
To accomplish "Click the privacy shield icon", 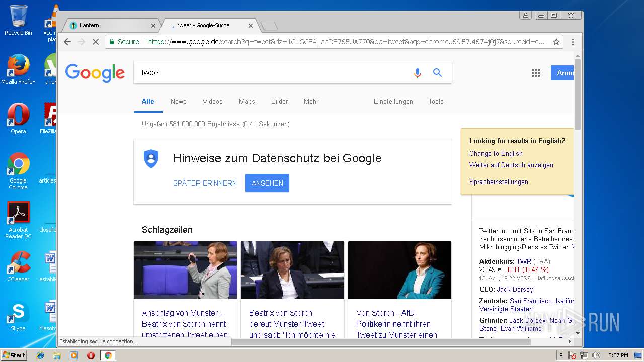I will [151, 159].
